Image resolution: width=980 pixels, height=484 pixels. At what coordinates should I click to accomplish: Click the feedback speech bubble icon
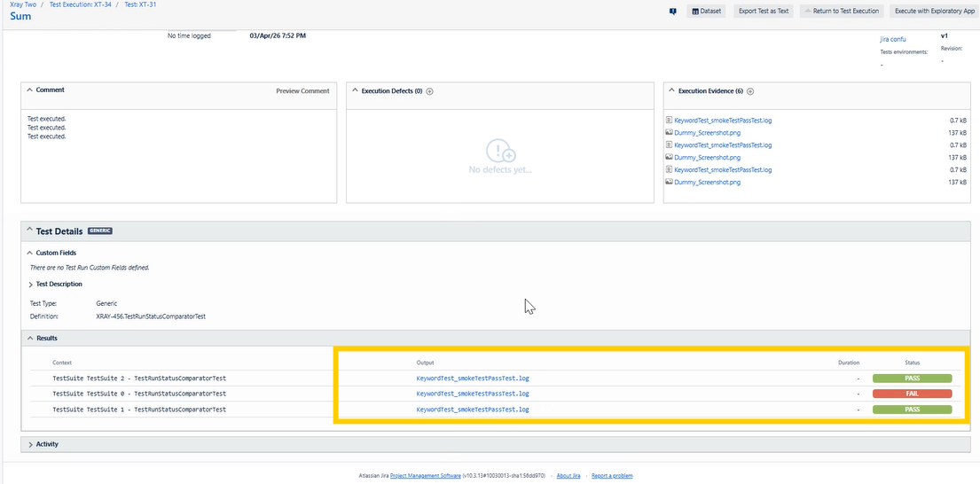673,12
